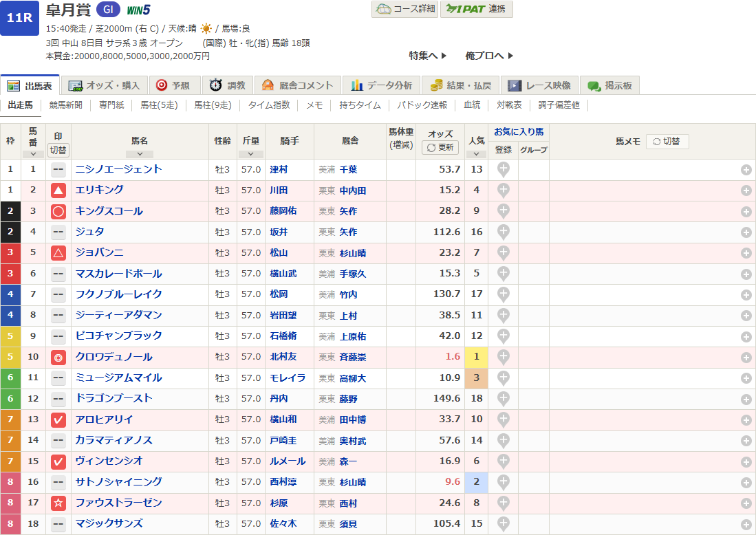The width and height of the screenshot is (756, 535).
Task: Click jockey link ルメール
Action: [287, 461]
